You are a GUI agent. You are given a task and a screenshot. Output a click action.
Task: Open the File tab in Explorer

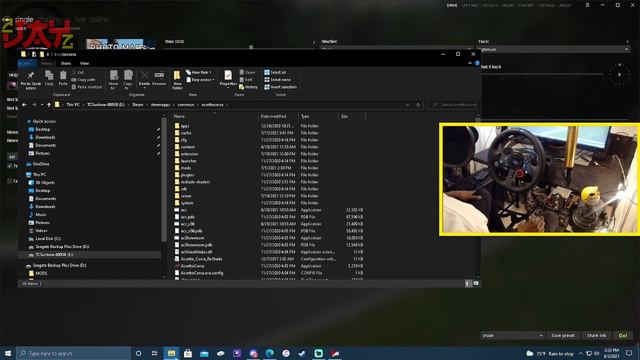point(27,63)
